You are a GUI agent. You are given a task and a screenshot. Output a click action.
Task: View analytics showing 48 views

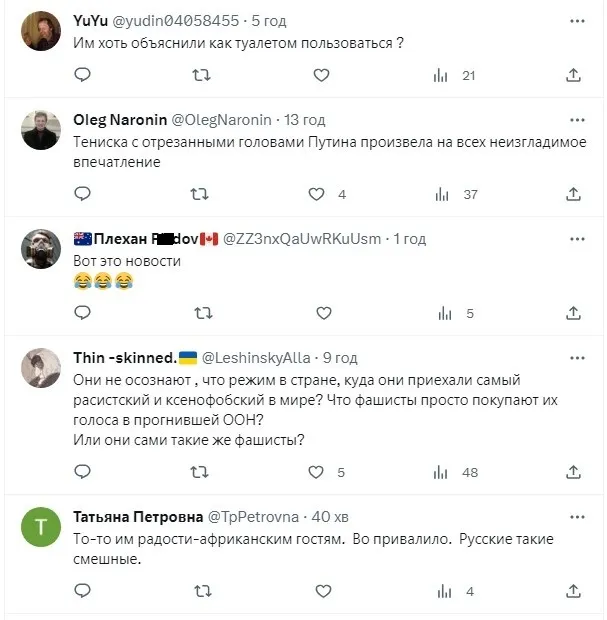click(x=441, y=472)
